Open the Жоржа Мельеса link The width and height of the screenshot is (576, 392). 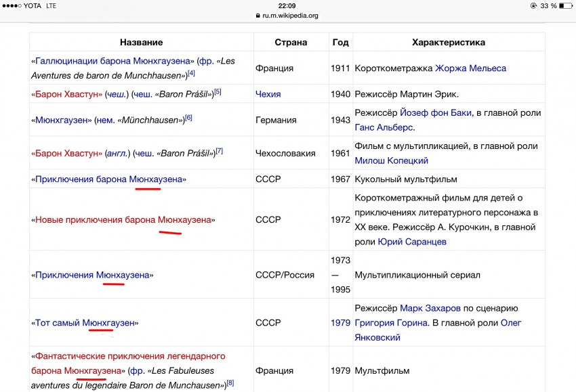click(x=470, y=68)
